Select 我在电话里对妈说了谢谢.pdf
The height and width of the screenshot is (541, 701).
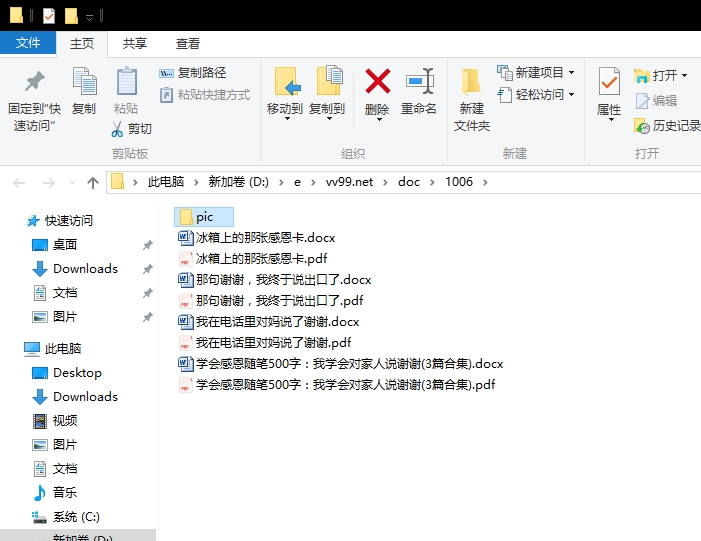265,343
